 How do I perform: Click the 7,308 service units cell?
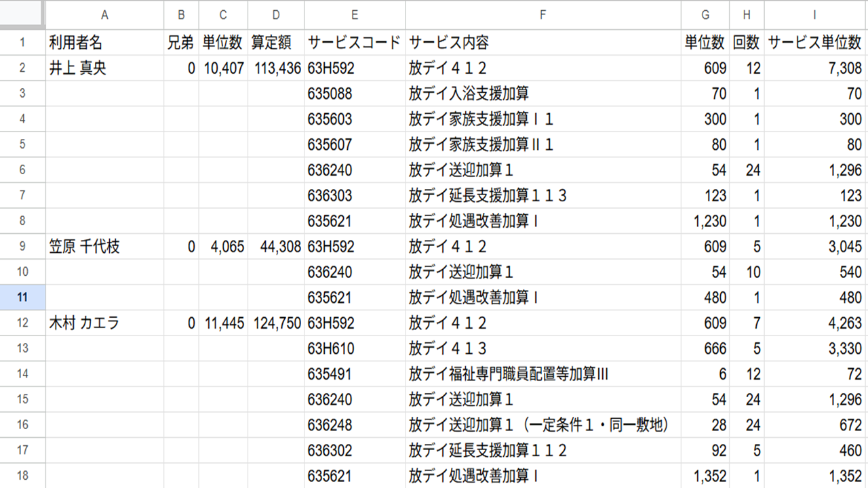tap(814, 68)
